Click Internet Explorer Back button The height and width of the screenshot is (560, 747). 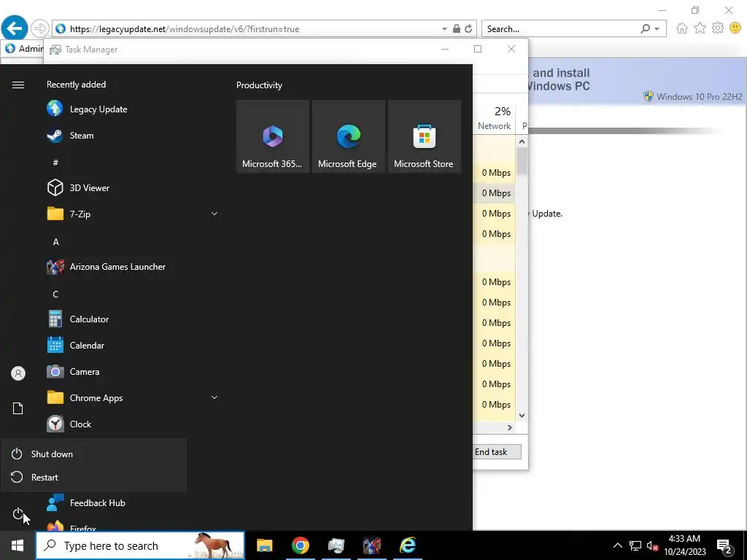(x=15, y=28)
